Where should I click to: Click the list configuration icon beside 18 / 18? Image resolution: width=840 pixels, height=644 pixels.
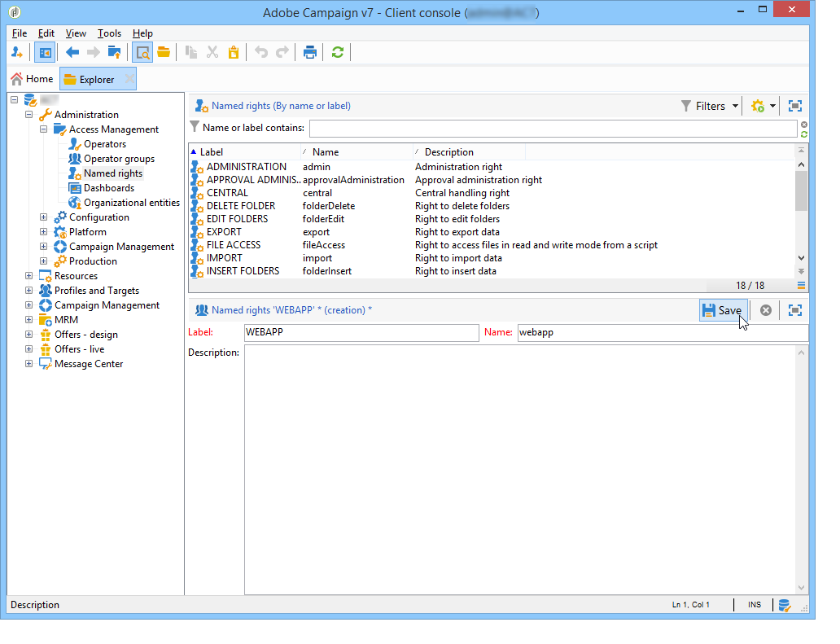pos(802,286)
